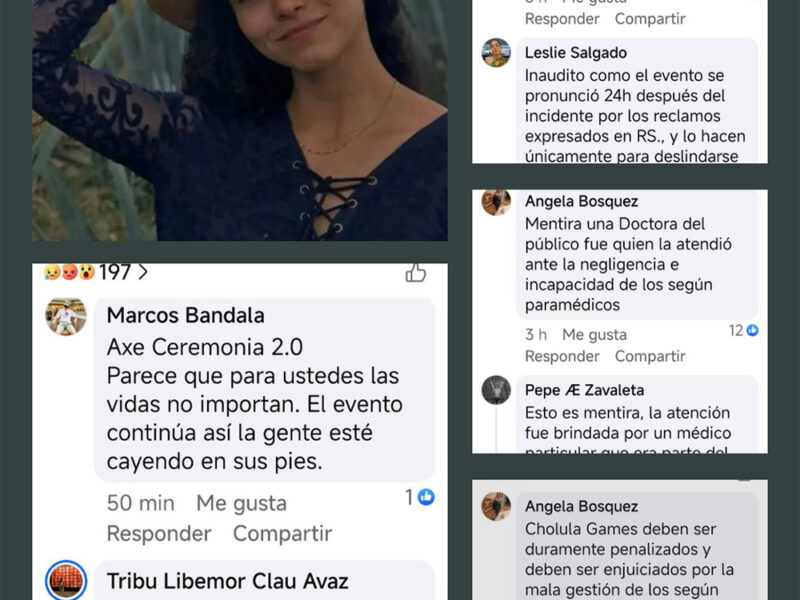
Task: Click Responder under Angela Bosquez's paramédicos comment
Action: click(x=562, y=356)
